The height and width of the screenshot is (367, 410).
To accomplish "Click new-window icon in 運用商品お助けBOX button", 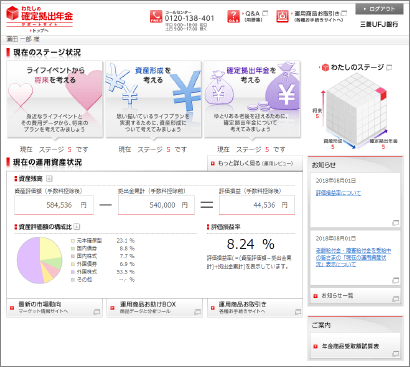I will tap(197, 312).
